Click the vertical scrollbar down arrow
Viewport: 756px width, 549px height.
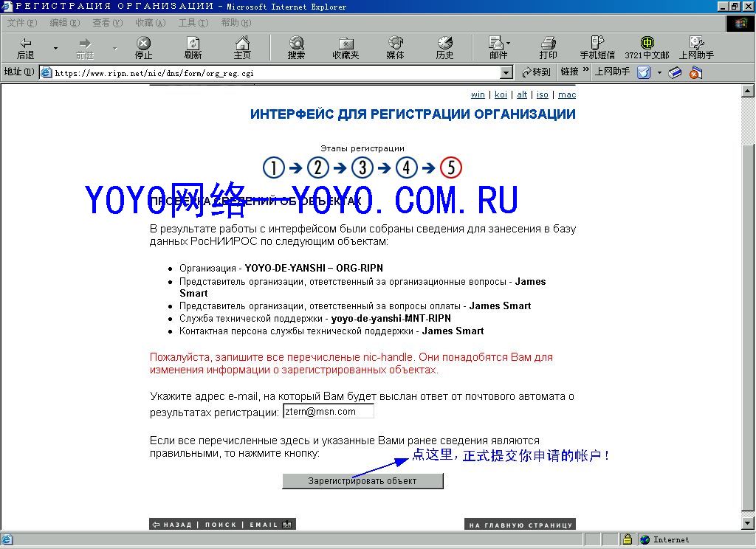click(748, 522)
